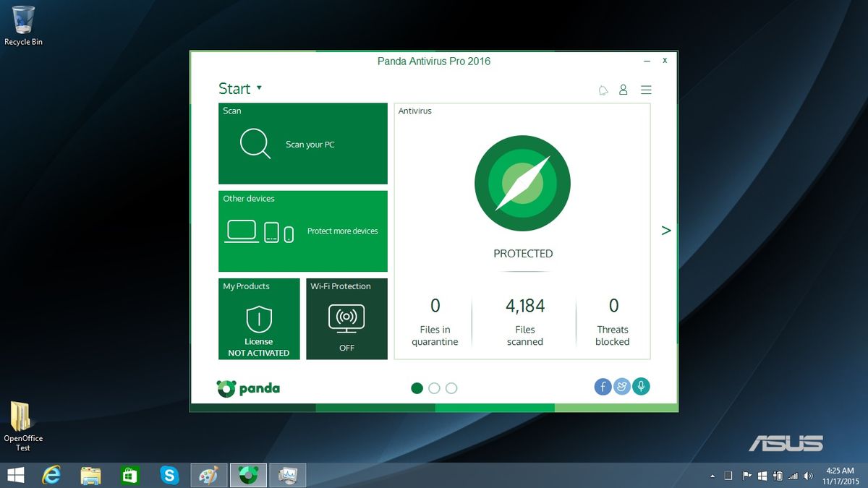Open the hamburger menu icon

coord(646,90)
